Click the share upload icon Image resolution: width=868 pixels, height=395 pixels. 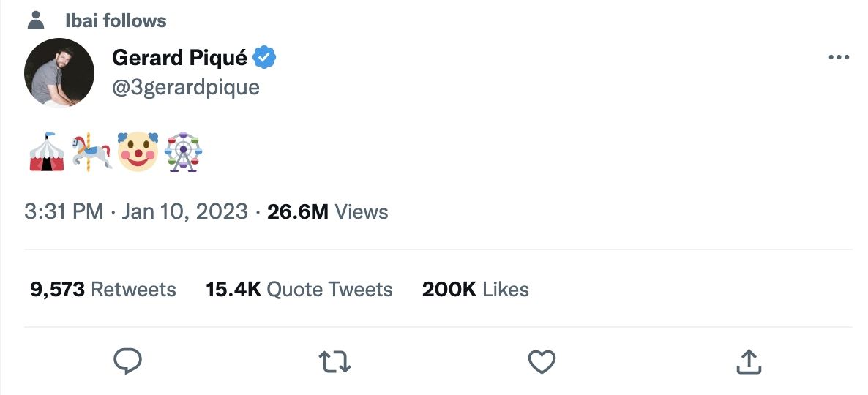(x=748, y=361)
